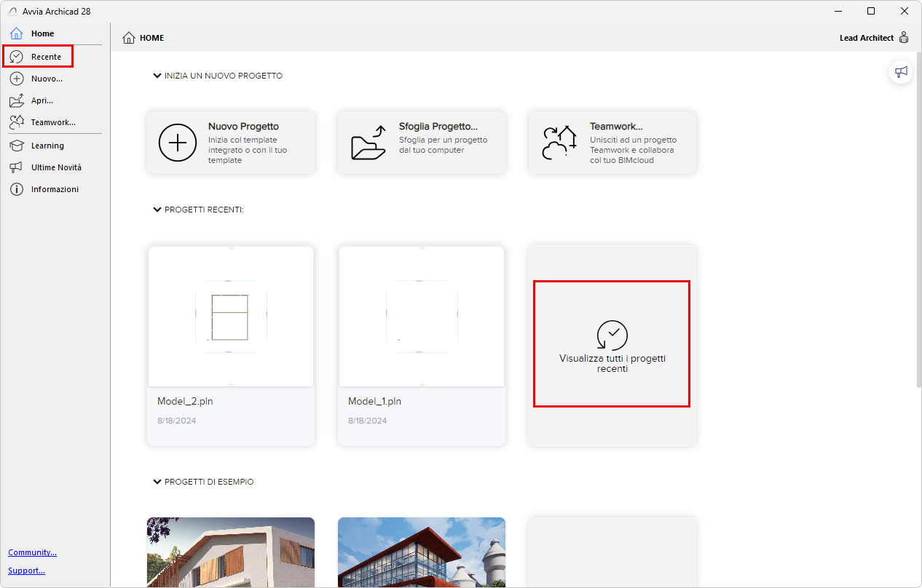
Task: Click the Recente clock icon in sidebar
Action: point(17,57)
